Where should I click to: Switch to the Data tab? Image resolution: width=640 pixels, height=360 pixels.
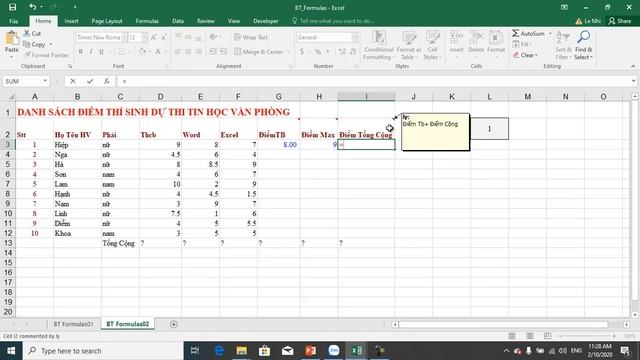point(178,21)
